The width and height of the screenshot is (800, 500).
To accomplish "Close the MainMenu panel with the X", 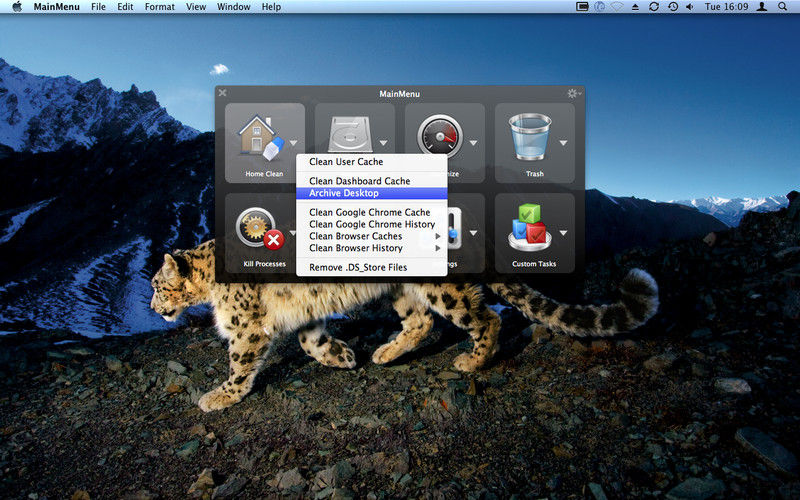I will pos(222,93).
